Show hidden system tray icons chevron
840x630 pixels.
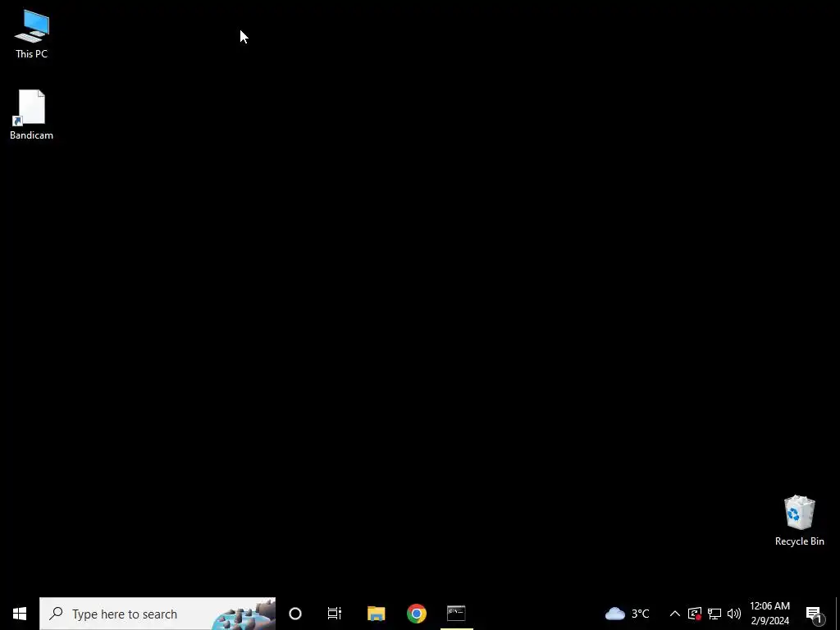click(675, 614)
